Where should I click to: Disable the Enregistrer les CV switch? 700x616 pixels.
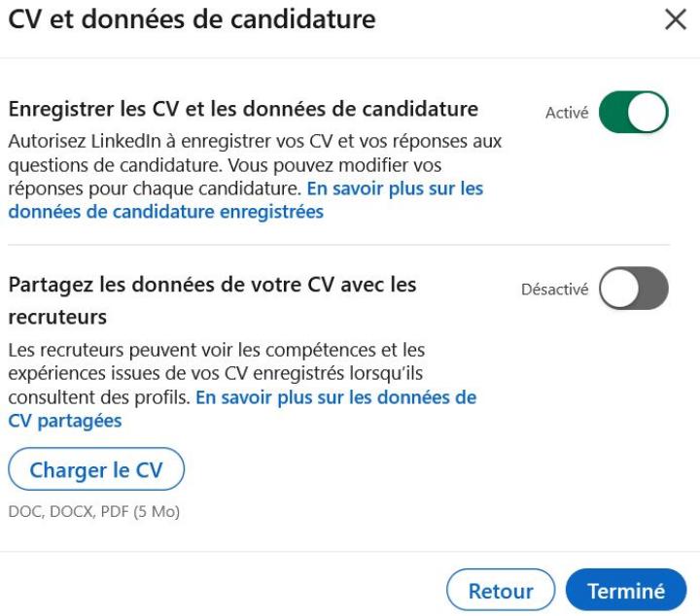[633, 113]
